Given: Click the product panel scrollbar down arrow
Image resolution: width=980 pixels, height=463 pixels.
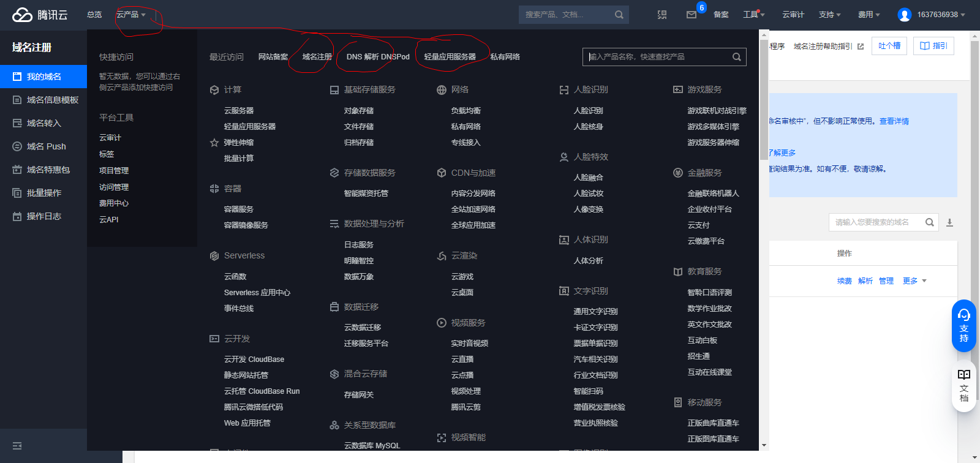Looking at the screenshot, I should (764, 445).
